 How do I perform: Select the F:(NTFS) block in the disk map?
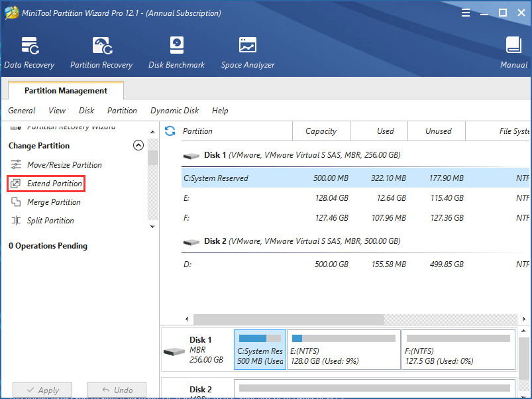(x=458, y=349)
